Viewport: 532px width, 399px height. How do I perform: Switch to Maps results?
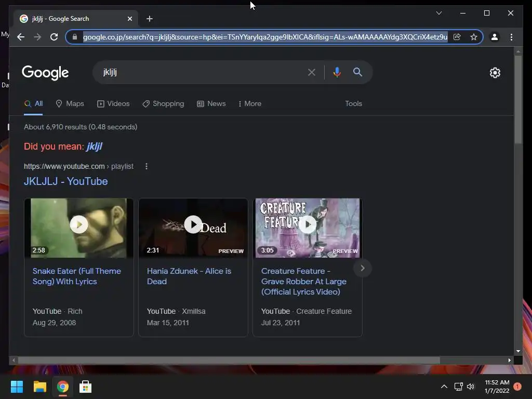(x=70, y=103)
